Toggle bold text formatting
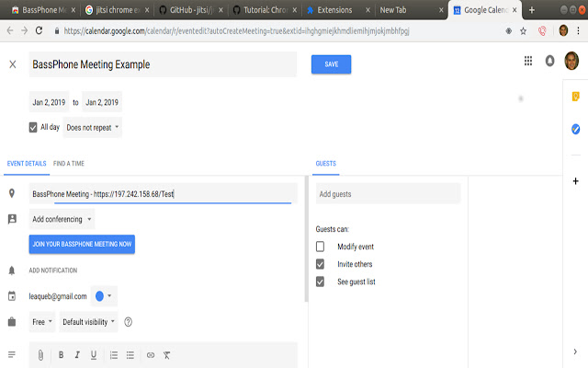588x368 pixels. 62,355
